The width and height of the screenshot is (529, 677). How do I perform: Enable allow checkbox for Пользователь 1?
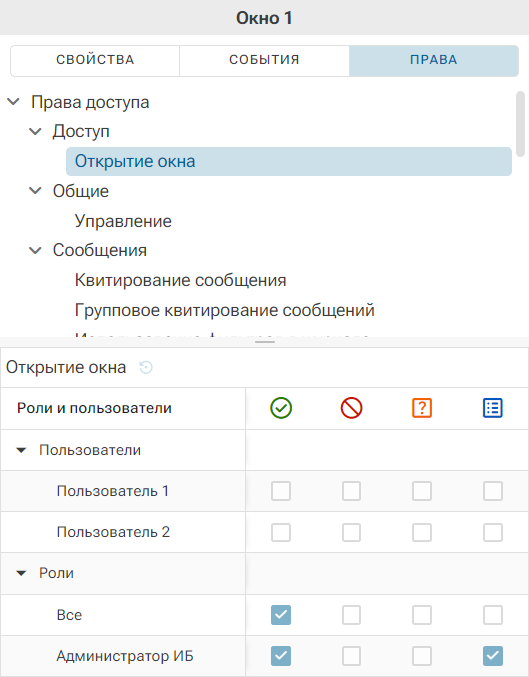(x=281, y=491)
